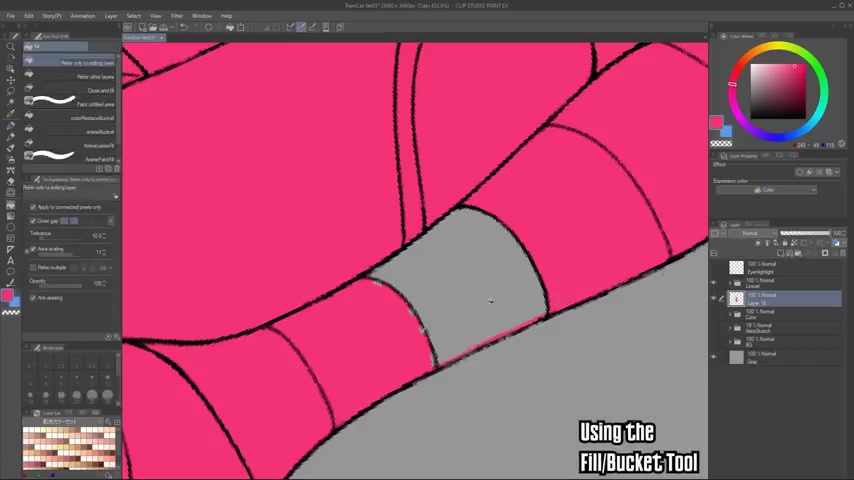
Task: Click the new raster layer icon
Action: [780, 253]
